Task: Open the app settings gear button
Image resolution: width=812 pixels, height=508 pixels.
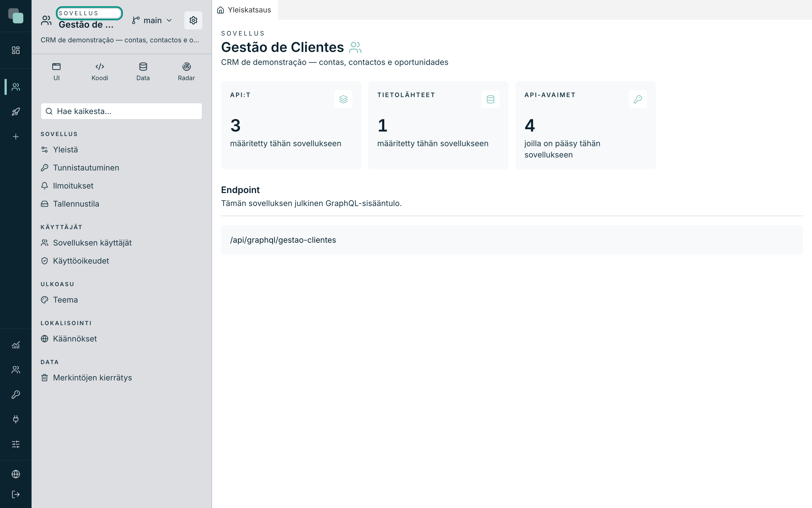Action: click(193, 21)
